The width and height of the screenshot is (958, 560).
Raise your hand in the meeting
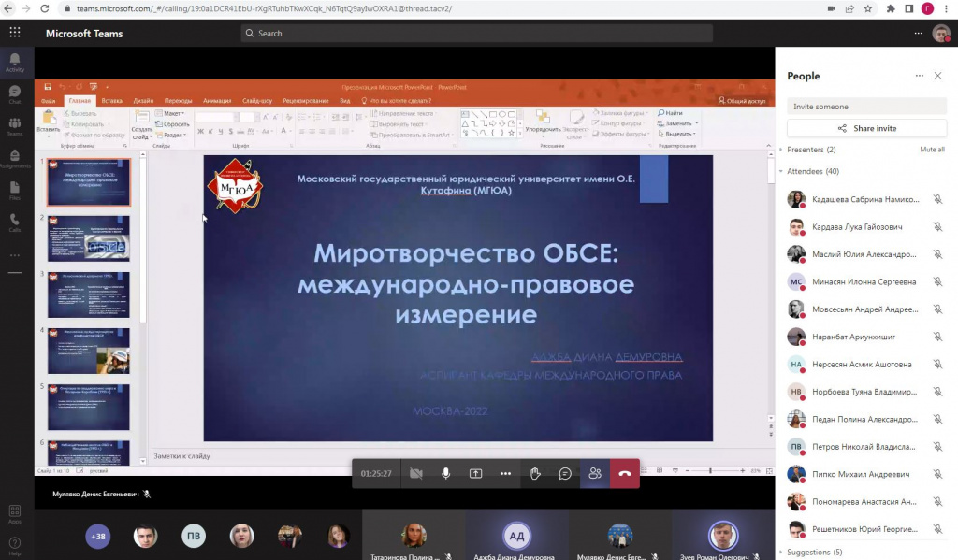535,473
